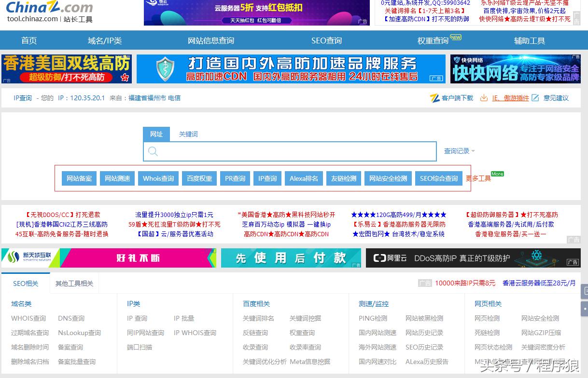Select the SEO相关 tab
The height and width of the screenshot is (378, 588).
(25, 284)
